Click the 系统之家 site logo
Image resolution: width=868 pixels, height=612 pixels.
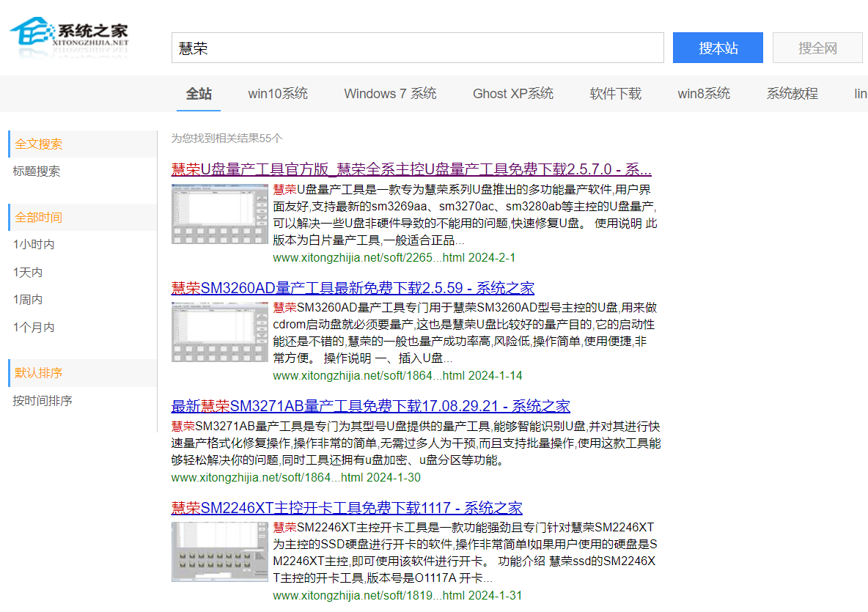coord(70,35)
